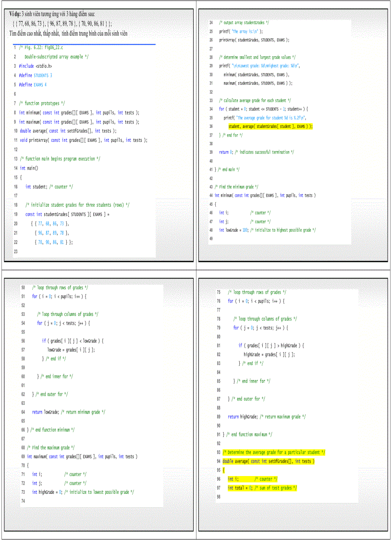Click "return highGrade;" on line 89
This screenshot has height=540, width=392.
point(243,417)
